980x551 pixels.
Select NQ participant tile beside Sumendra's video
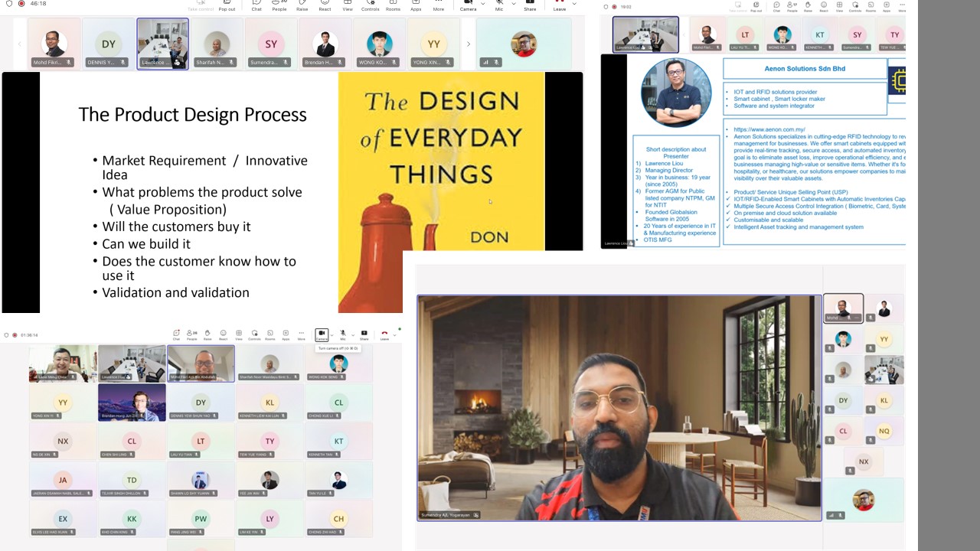click(x=884, y=431)
